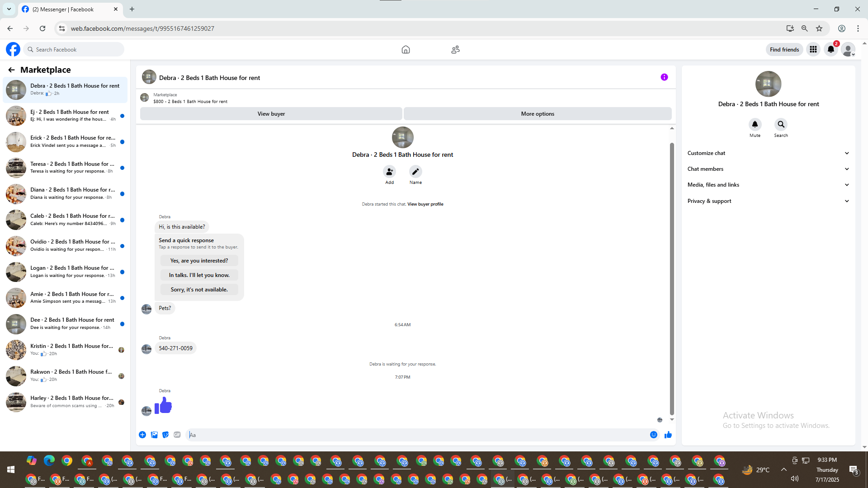Open the Ej conversation

pos(66,116)
